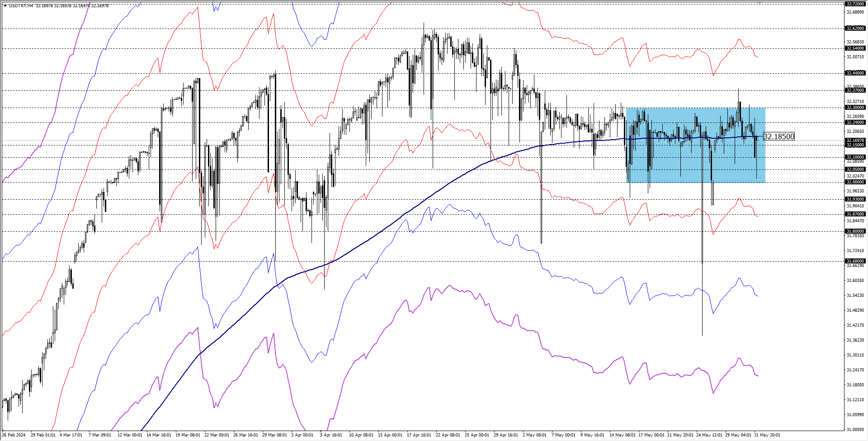Click the 31.00050 price scale value

[x=855, y=430]
